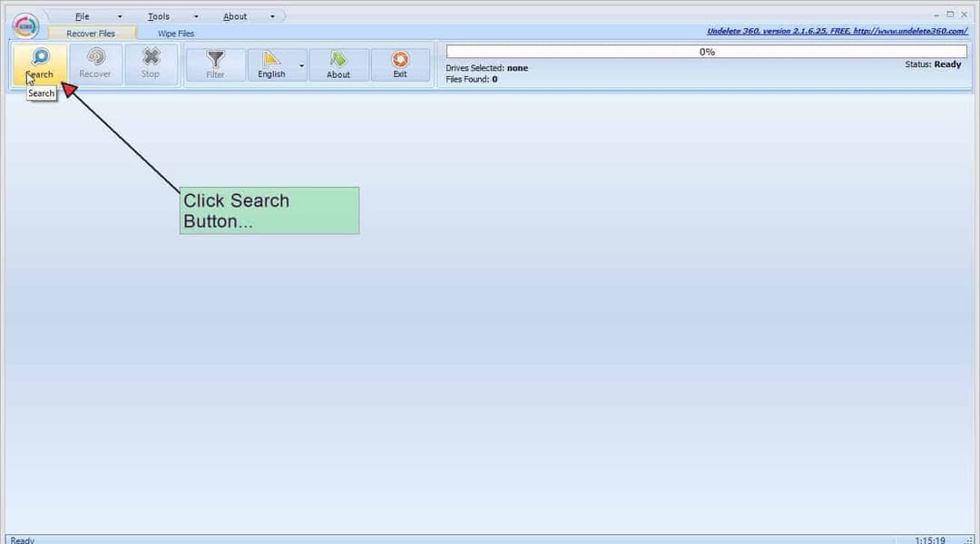Click the Exit toolbar button
This screenshot has height=544, width=980.
(401, 64)
